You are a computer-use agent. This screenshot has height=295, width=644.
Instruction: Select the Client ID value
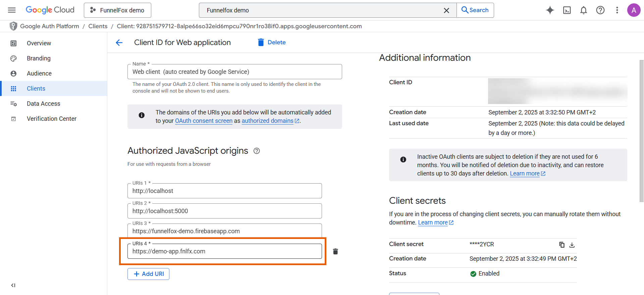coord(557,91)
